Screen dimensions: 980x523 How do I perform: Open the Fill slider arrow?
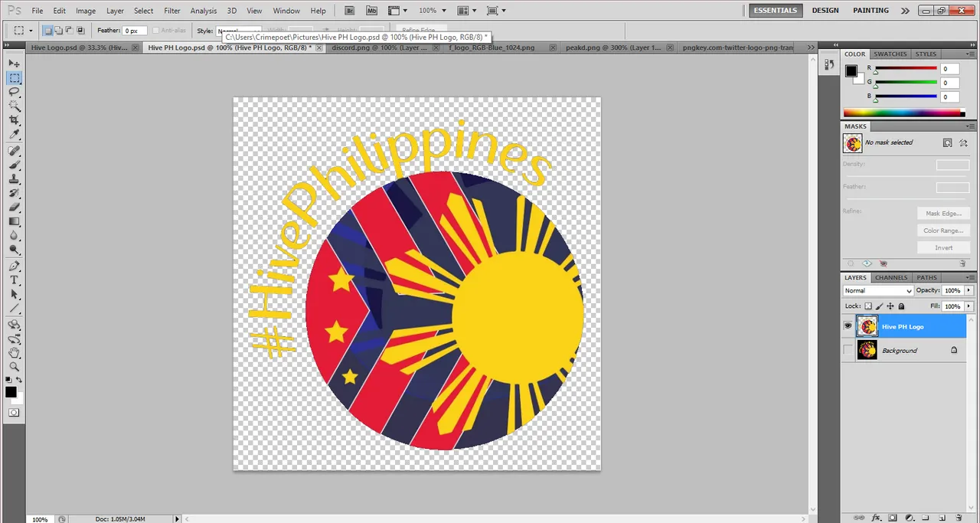click(x=969, y=306)
